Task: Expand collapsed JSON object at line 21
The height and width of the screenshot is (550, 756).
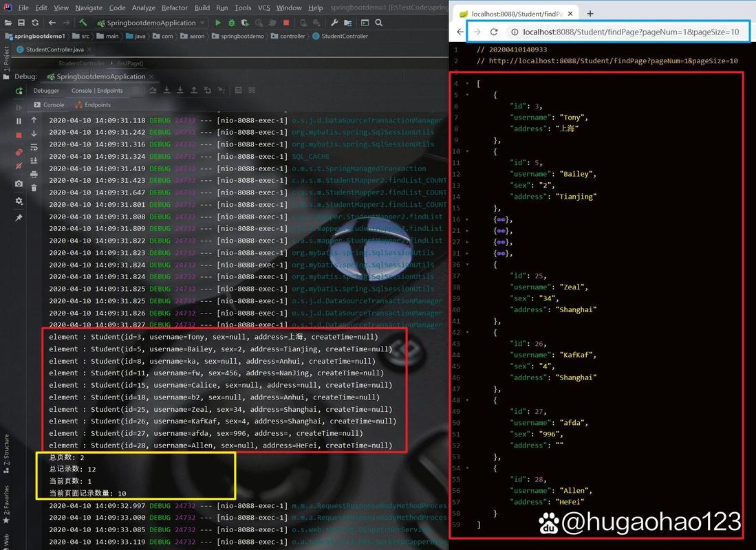Action: pos(467,231)
